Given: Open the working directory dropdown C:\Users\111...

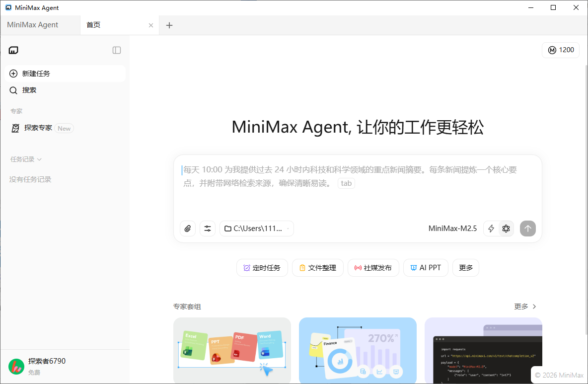Looking at the screenshot, I should (x=256, y=229).
